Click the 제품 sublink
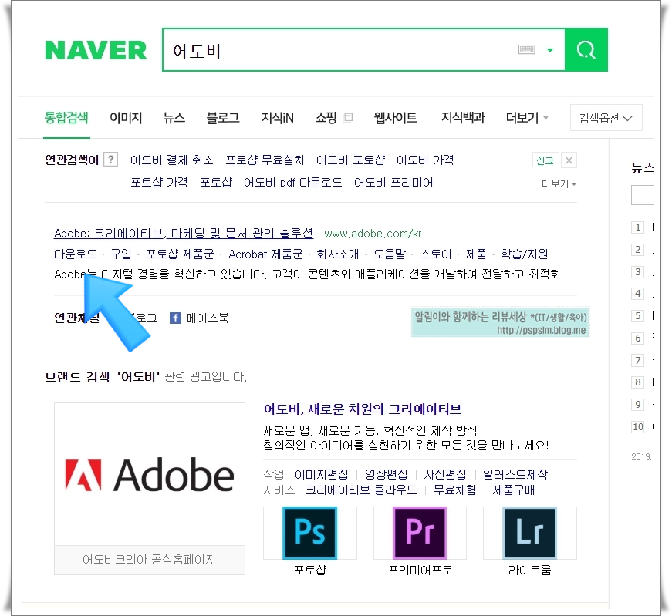The image size is (672, 616). click(x=476, y=254)
